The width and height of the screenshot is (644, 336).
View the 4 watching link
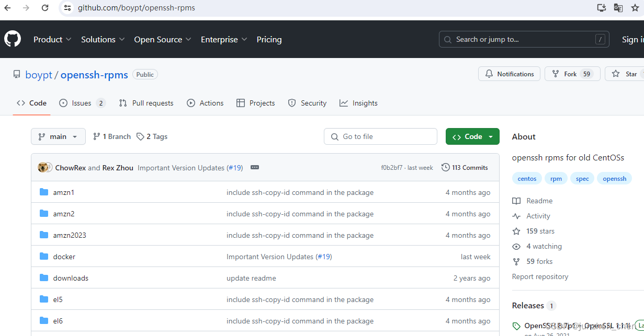pyautogui.click(x=537, y=246)
